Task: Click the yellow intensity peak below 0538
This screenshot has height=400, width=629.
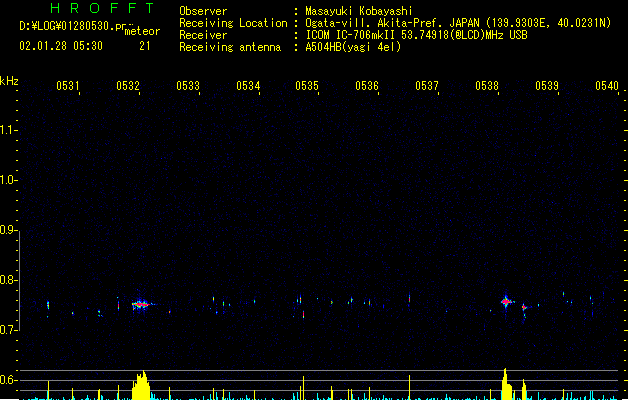Action: tap(507, 384)
